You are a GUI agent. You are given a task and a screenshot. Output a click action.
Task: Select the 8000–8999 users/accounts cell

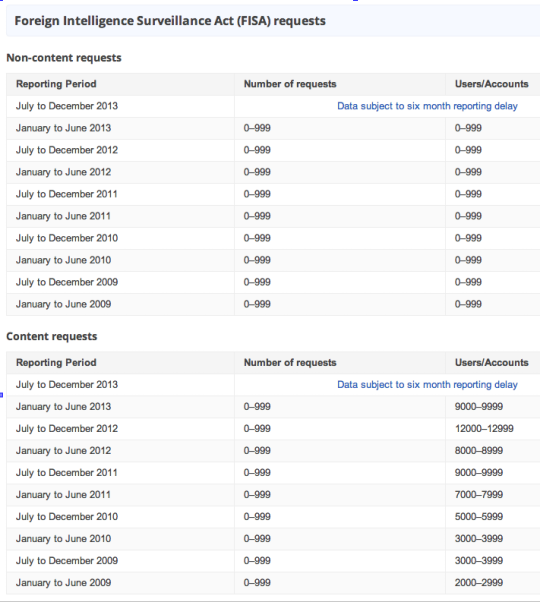pyautogui.click(x=479, y=450)
